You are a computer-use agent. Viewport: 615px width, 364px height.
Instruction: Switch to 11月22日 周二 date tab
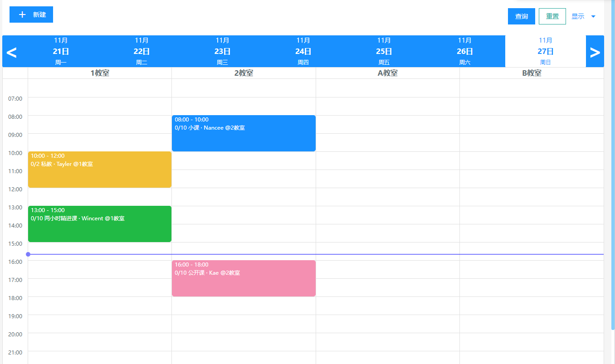point(142,51)
